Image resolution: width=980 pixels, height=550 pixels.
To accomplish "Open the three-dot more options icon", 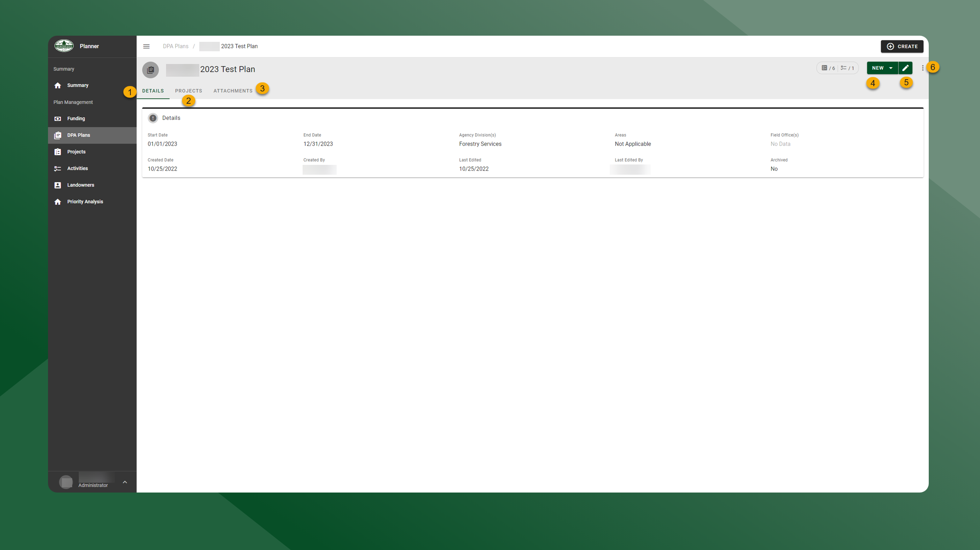I will [922, 68].
